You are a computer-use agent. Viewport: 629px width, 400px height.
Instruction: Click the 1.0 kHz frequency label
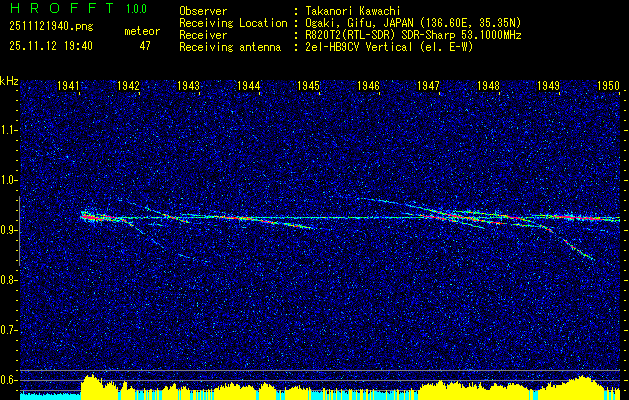tap(7, 181)
